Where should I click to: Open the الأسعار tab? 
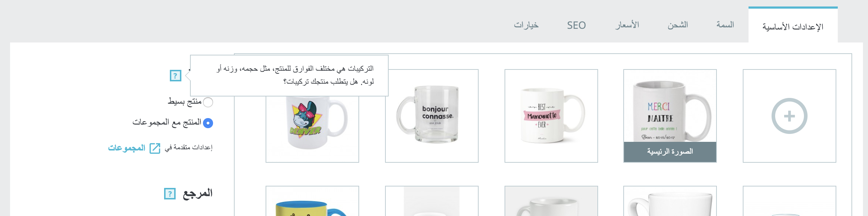(627, 25)
